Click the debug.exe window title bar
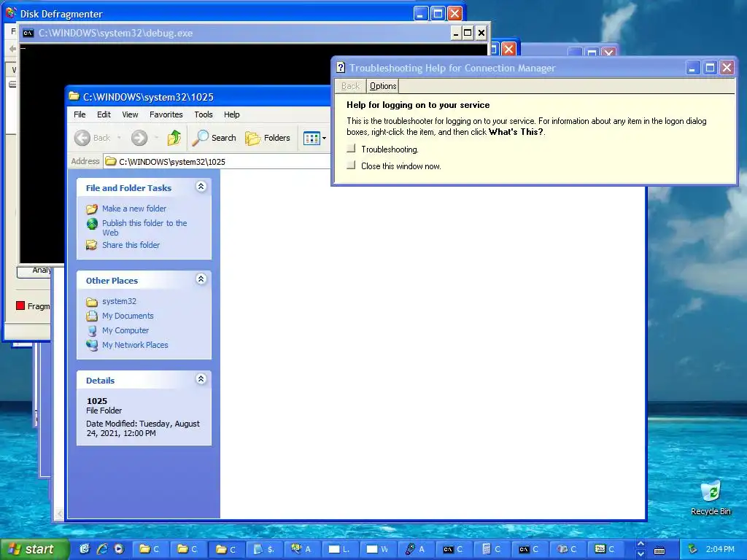 235,33
